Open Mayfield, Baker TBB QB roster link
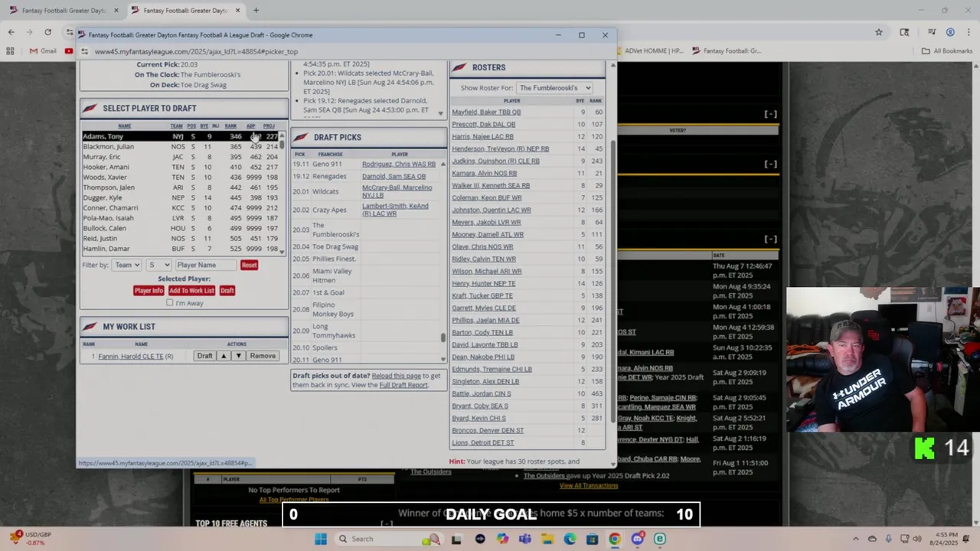980x551 pixels. (x=486, y=112)
